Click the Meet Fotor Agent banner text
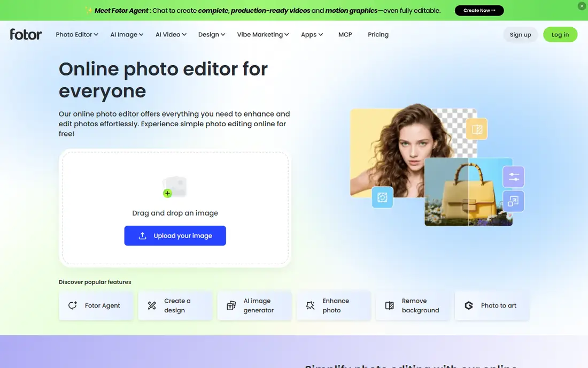Screen dimensions: 588x368 click(267, 11)
